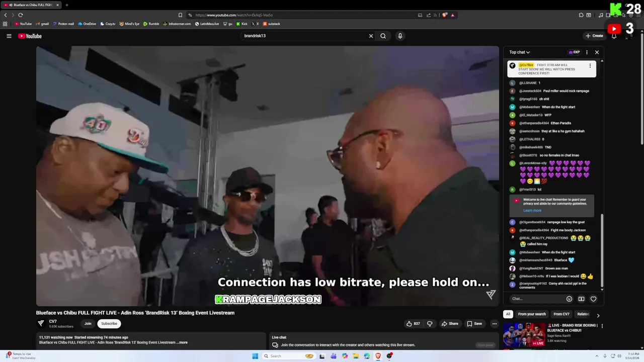
Task: Dislike the video
Action: coord(430,324)
